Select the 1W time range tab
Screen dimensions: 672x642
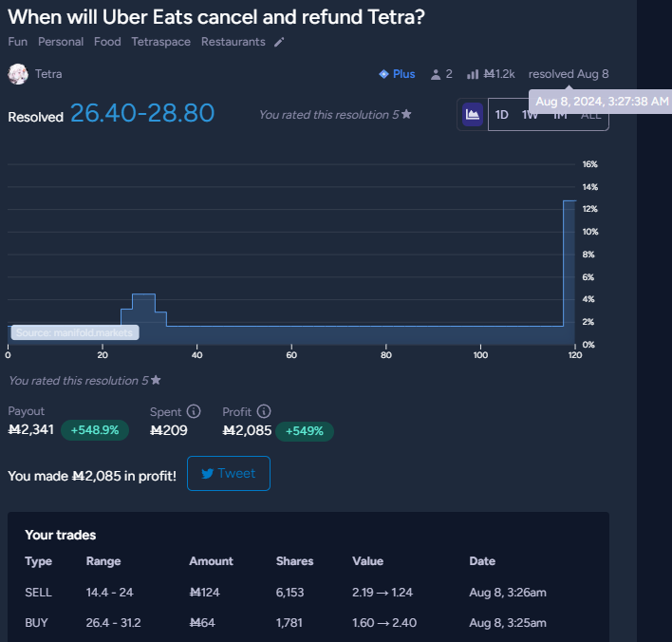point(530,115)
